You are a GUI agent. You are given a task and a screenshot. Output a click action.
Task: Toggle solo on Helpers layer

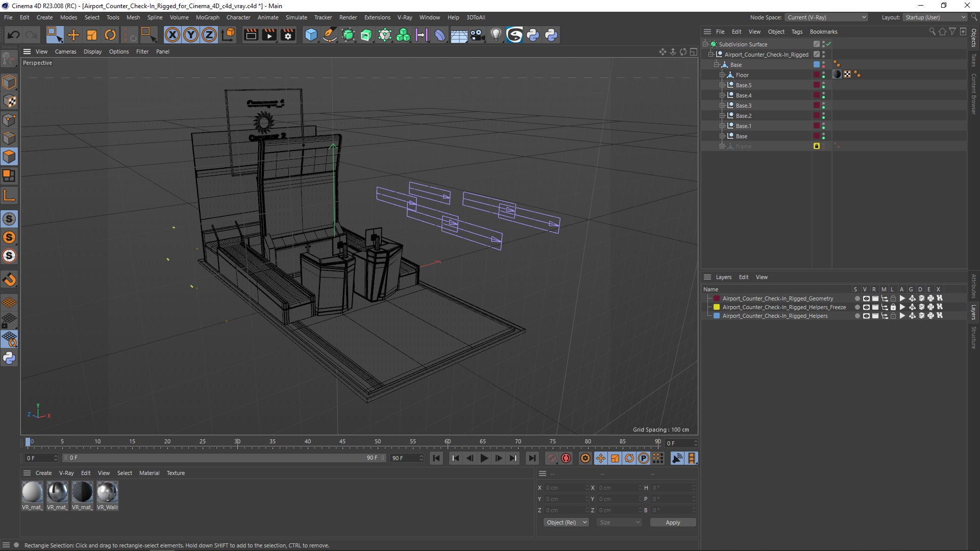(x=857, y=316)
